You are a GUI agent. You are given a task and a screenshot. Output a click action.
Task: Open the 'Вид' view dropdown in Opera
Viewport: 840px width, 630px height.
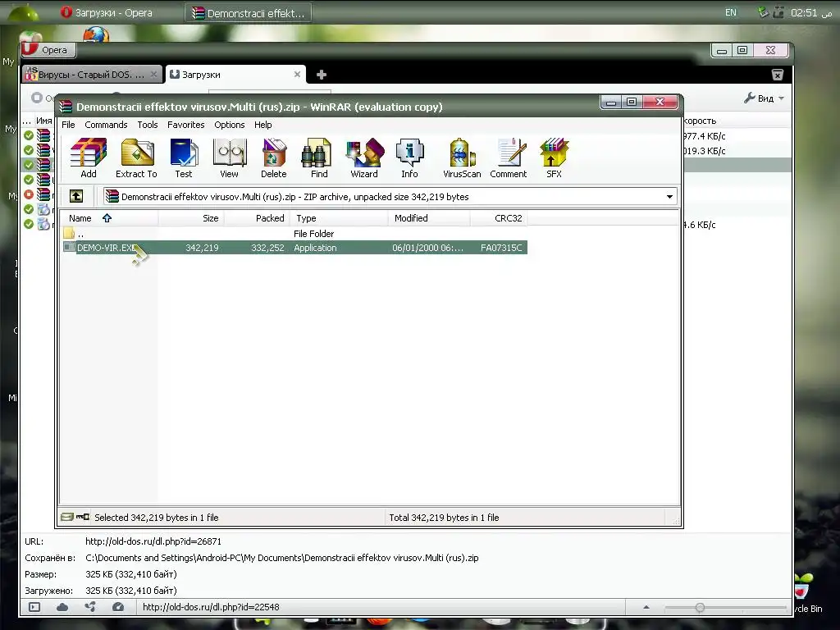(765, 98)
